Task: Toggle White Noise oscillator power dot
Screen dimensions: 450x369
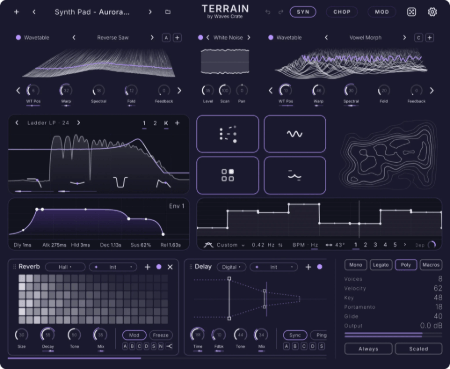Action: [200, 38]
